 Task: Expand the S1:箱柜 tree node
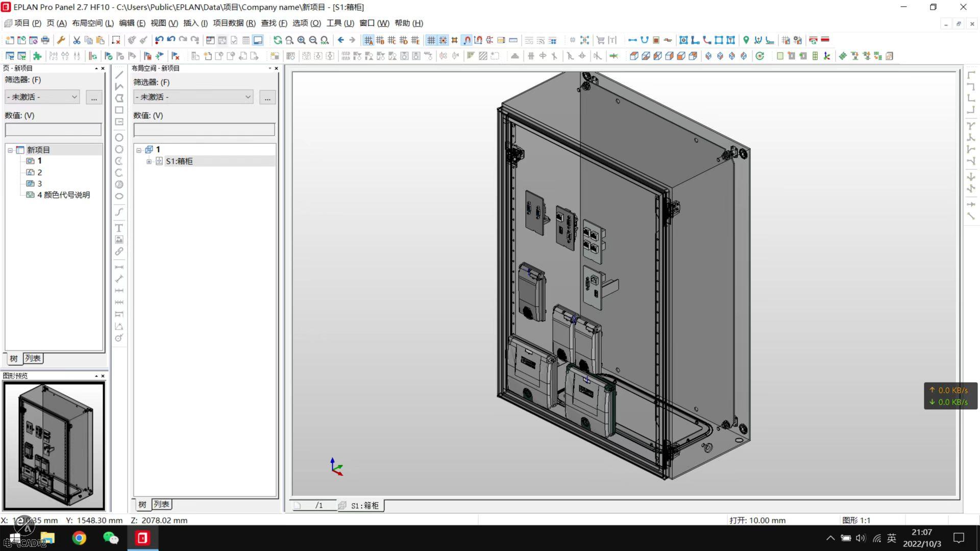click(x=149, y=161)
